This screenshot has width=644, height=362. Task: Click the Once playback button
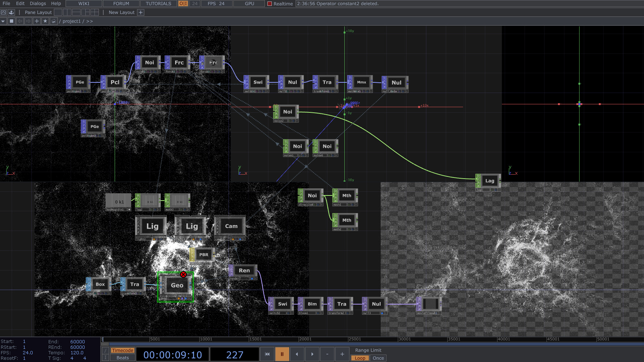click(378, 358)
